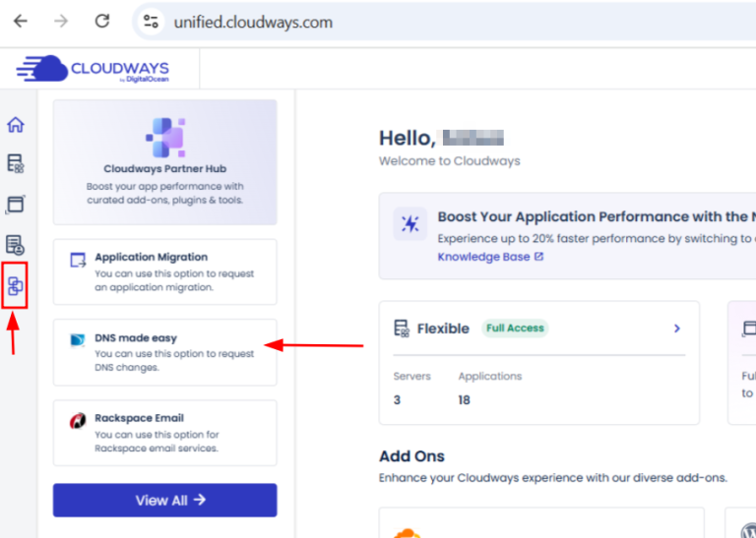
Task: Click the View All button
Action: pos(165,501)
